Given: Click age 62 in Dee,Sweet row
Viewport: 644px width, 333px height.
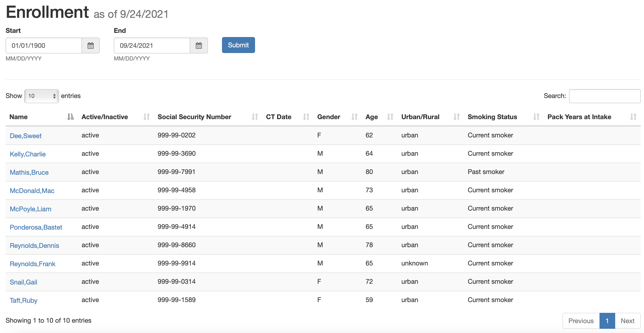Looking at the screenshot, I should [x=369, y=135].
